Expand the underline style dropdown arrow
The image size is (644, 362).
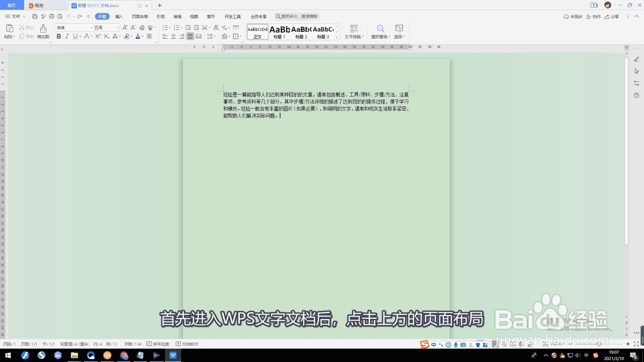tap(80, 36)
